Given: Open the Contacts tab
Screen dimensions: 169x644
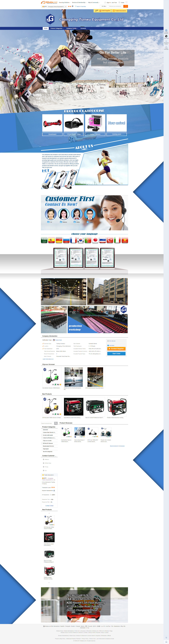Looking at the screenshot, I should click(83, 28).
